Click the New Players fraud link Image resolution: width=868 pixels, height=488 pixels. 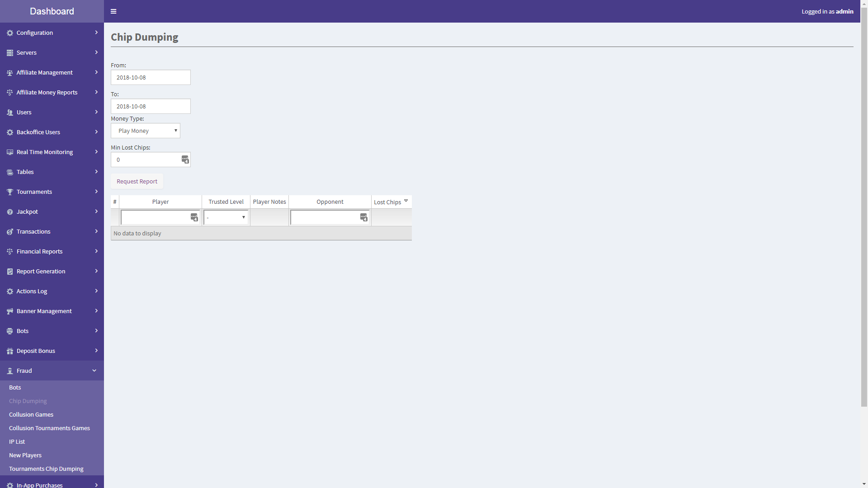tap(25, 455)
